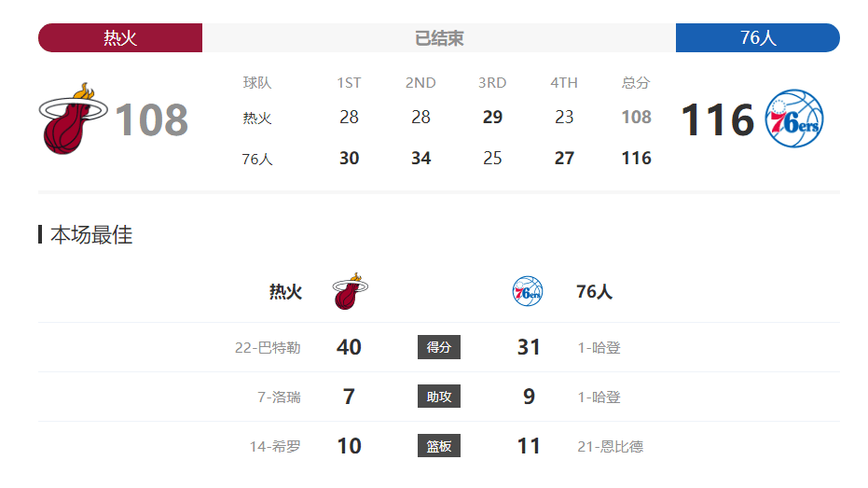Viewport: 868px width, 488px height.
Task: Click the 篮板 category badge
Action: click(x=439, y=446)
